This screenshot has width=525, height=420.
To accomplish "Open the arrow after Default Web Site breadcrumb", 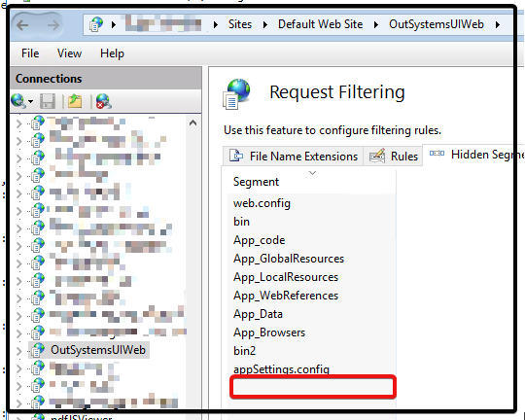I will click(x=376, y=24).
